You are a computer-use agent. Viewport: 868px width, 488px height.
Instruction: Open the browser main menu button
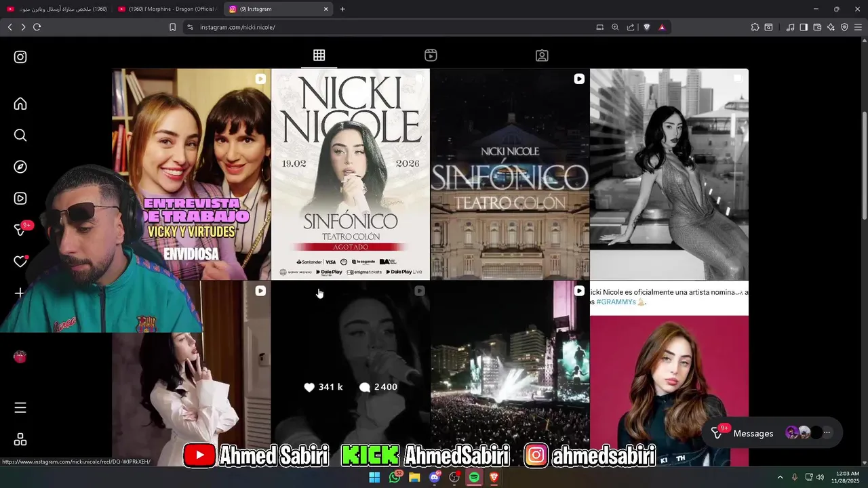858,27
